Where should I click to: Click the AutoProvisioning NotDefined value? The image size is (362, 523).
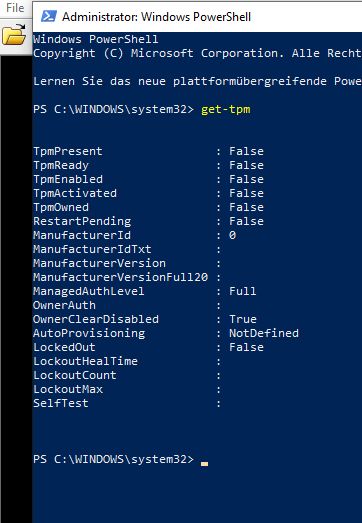(x=264, y=333)
